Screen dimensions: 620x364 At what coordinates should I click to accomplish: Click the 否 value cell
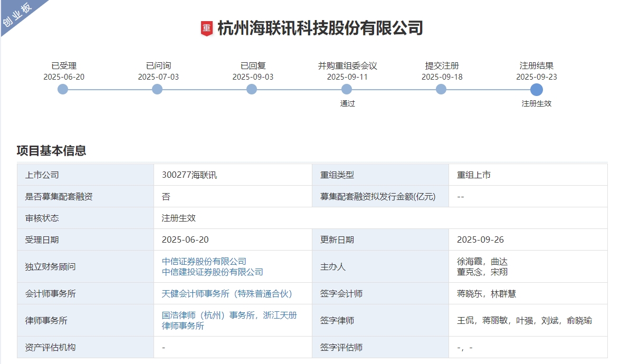pyautogui.click(x=233, y=196)
